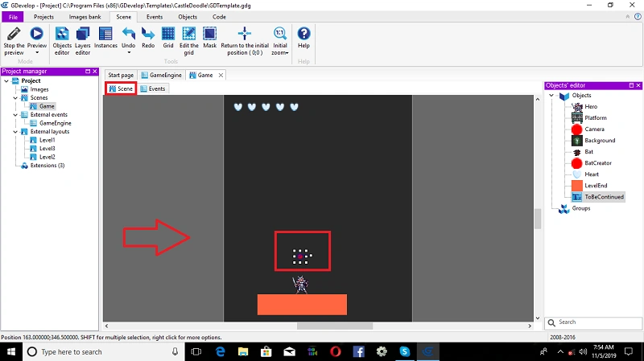
Task: Close the Game editor tab
Action: point(221,75)
